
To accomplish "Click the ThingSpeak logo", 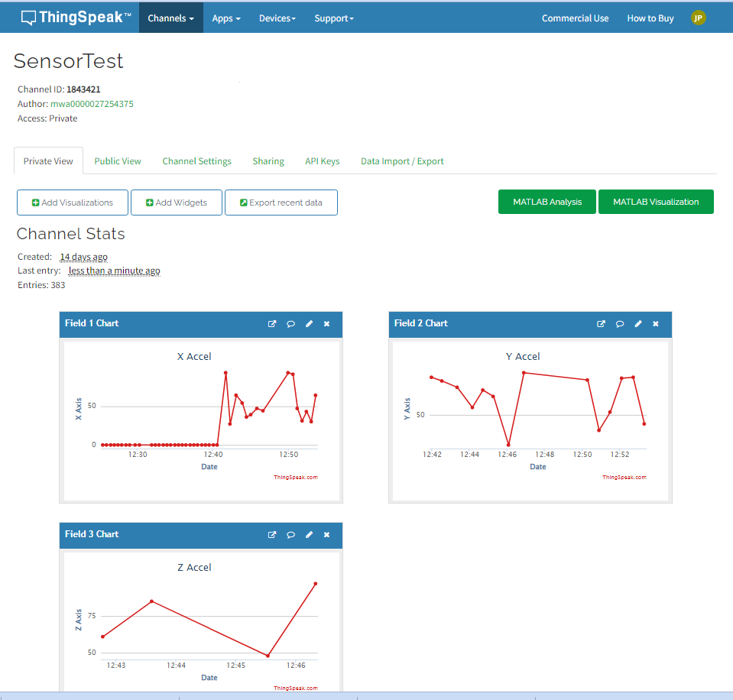I will pos(76,18).
